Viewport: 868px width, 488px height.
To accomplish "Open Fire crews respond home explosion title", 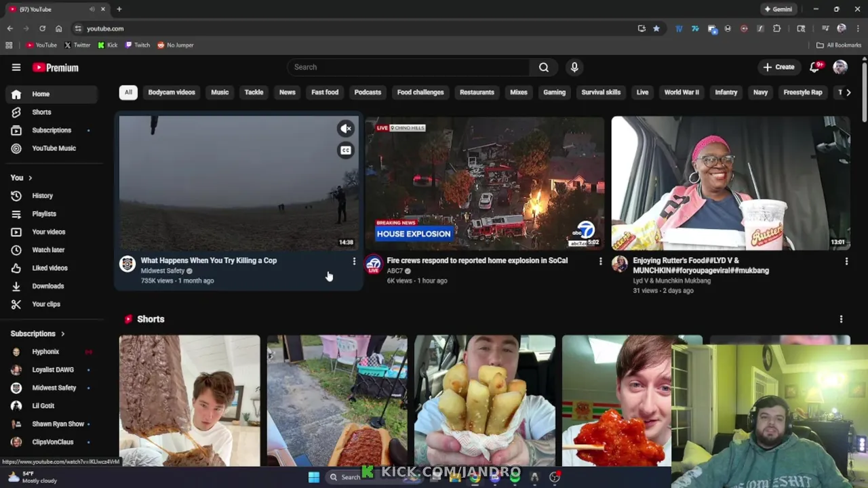I will pos(477,260).
